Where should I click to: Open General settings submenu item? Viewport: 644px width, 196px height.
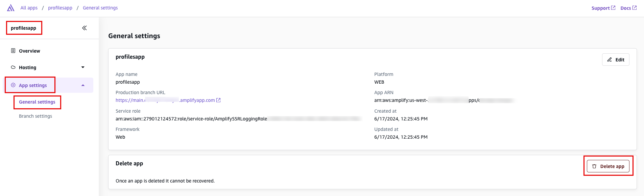click(37, 102)
